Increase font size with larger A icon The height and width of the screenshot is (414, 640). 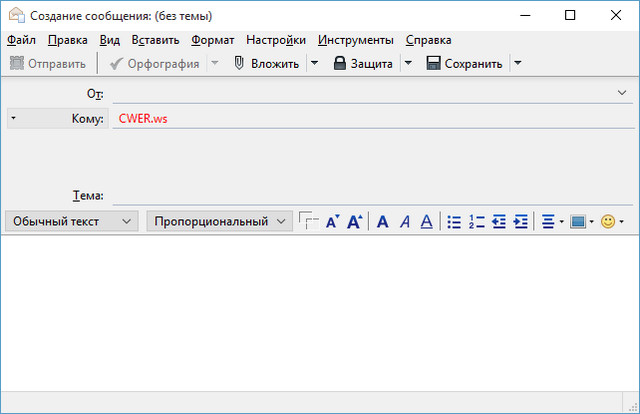click(355, 222)
